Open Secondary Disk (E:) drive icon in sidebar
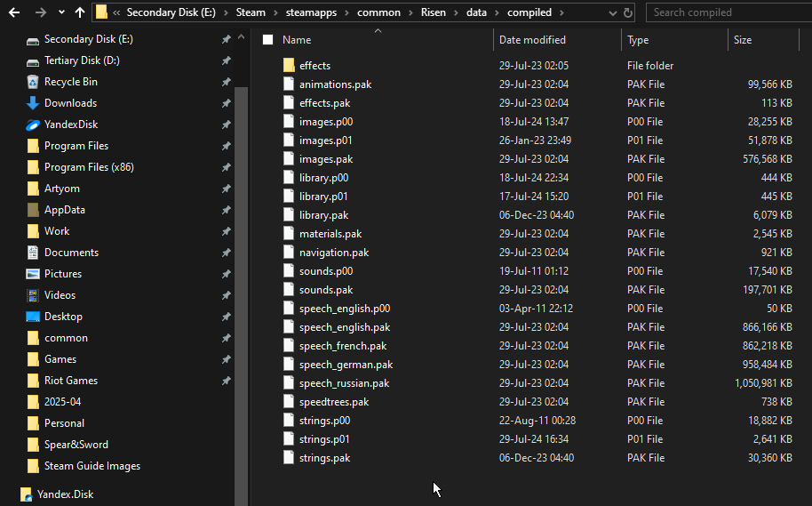This screenshot has width=812, height=506. point(33,40)
